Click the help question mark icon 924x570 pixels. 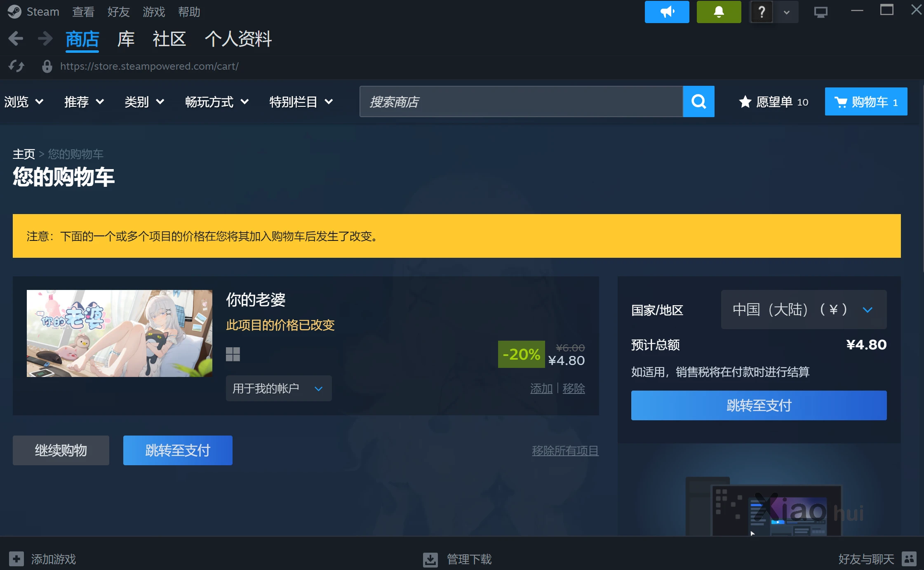[762, 12]
